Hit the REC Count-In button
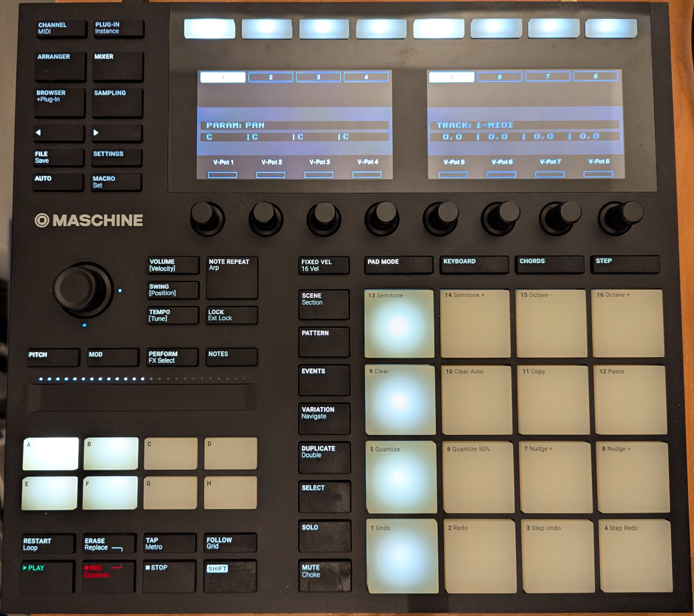 108,576
